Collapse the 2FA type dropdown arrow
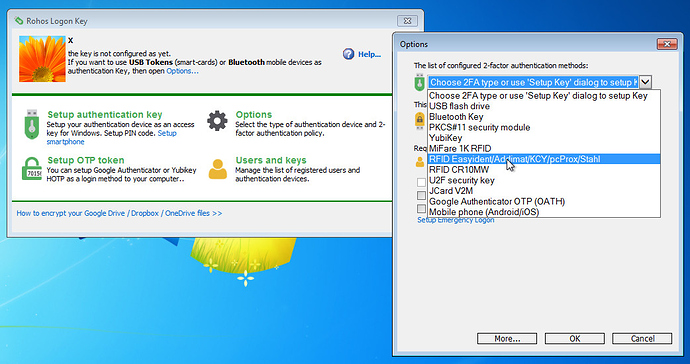Viewport: 690px width, 364px height. (645, 82)
